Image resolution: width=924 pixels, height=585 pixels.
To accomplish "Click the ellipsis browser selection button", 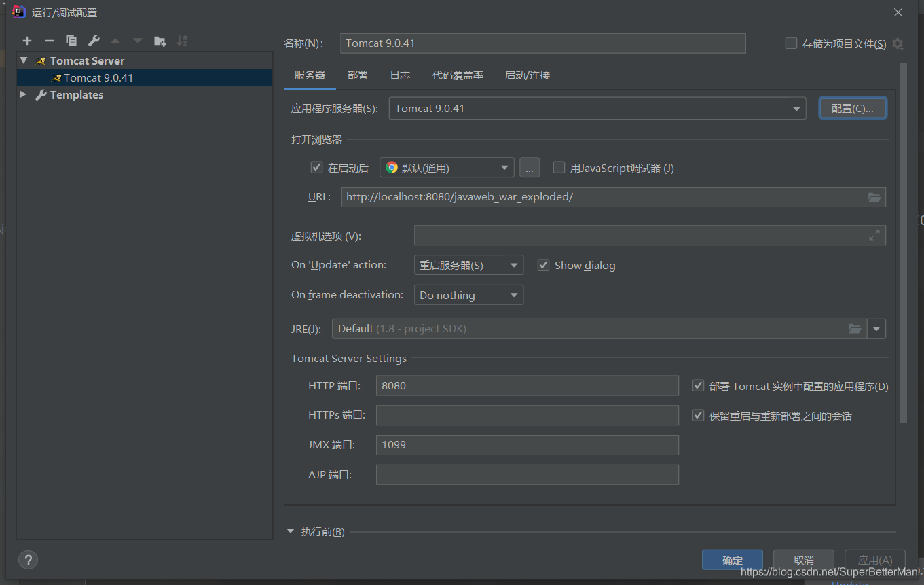I will point(530,168).
